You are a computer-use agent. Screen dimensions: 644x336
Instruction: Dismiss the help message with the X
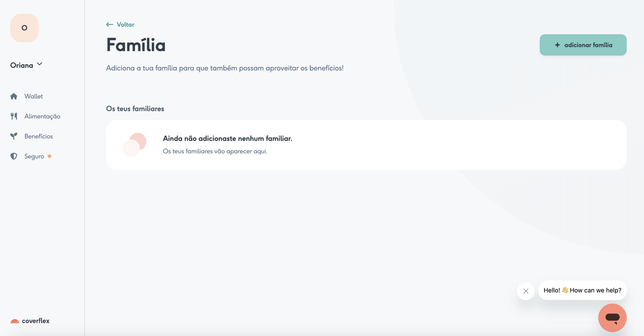[526, 291]
